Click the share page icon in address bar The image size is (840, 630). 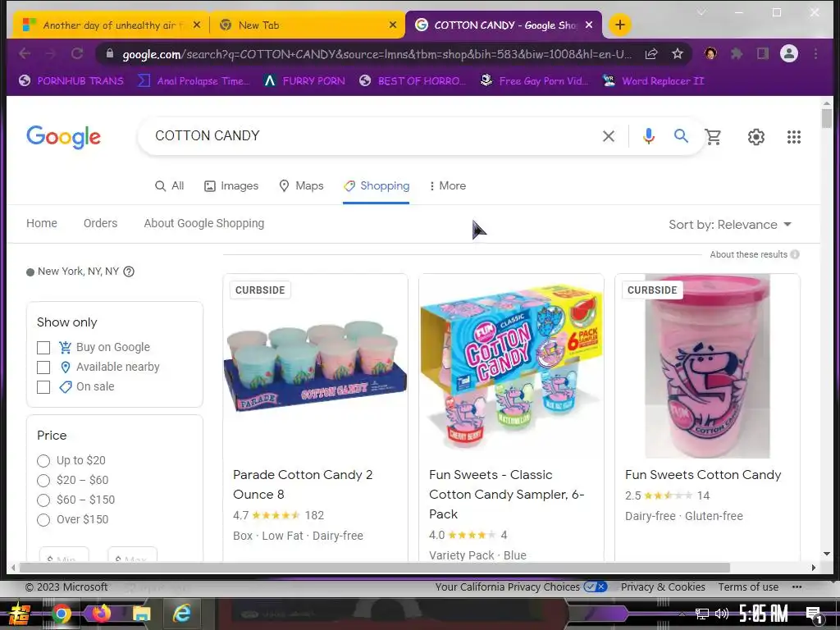click(651, 53)
